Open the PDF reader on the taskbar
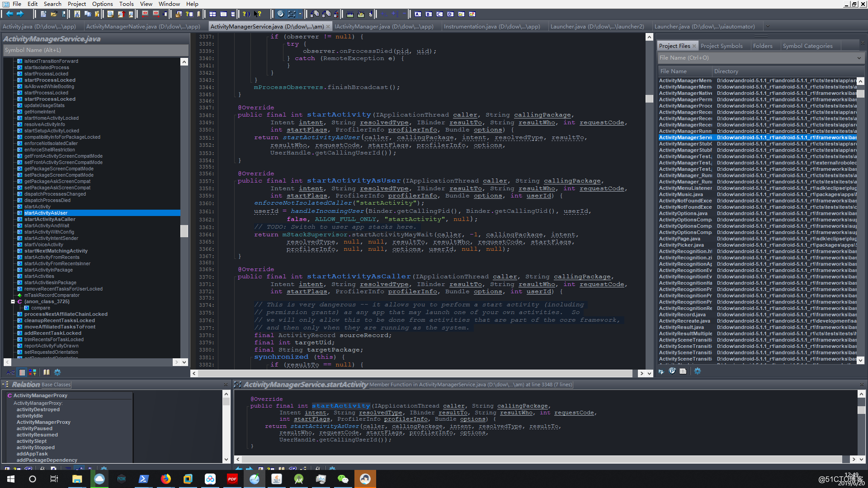868x488 pixels. (232, 479)
